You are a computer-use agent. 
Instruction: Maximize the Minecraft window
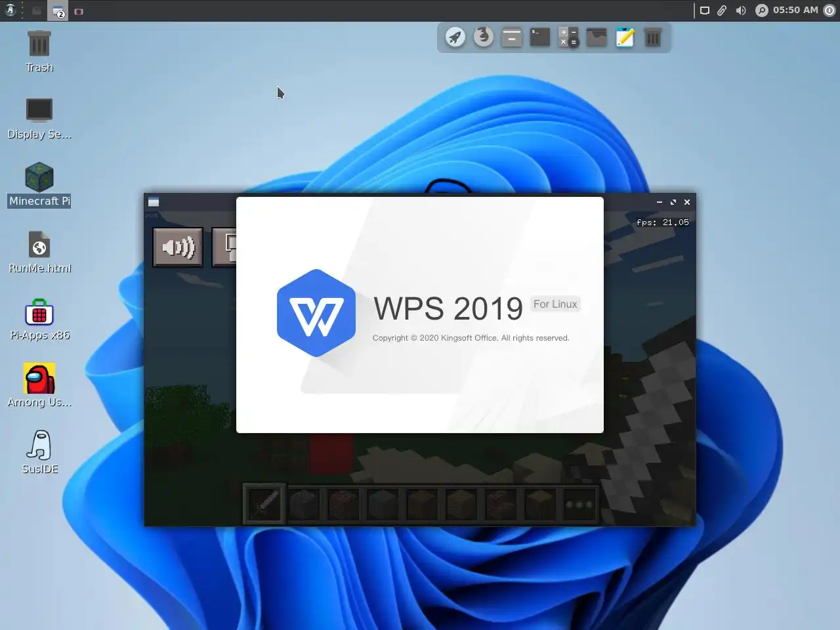(x=673, y=202)
